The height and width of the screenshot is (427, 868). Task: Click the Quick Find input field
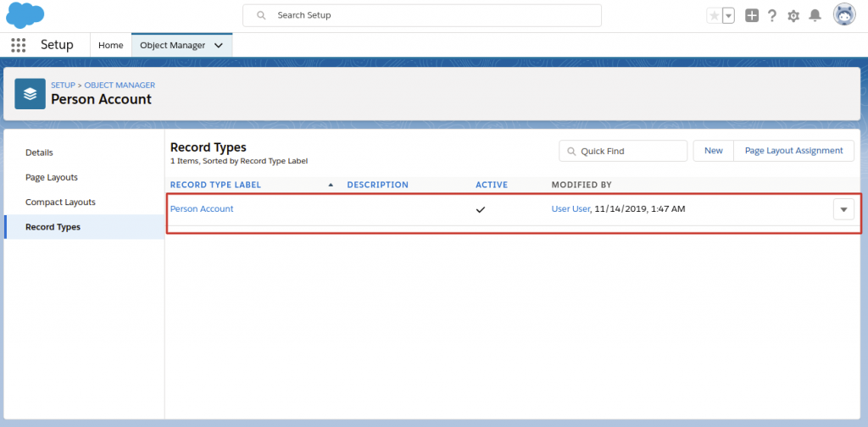point(629,151)
